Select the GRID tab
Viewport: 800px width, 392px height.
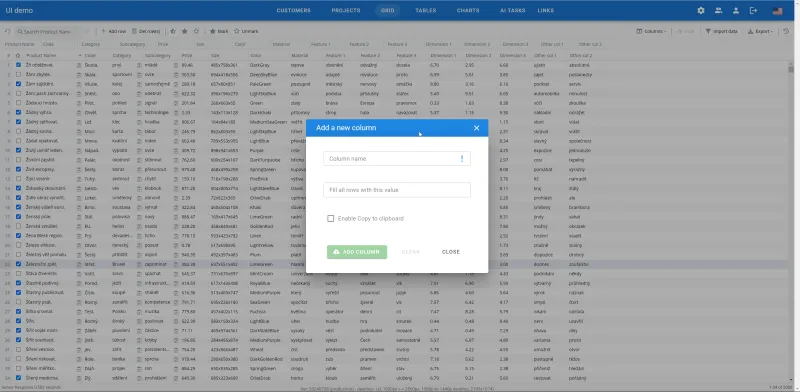387,10
